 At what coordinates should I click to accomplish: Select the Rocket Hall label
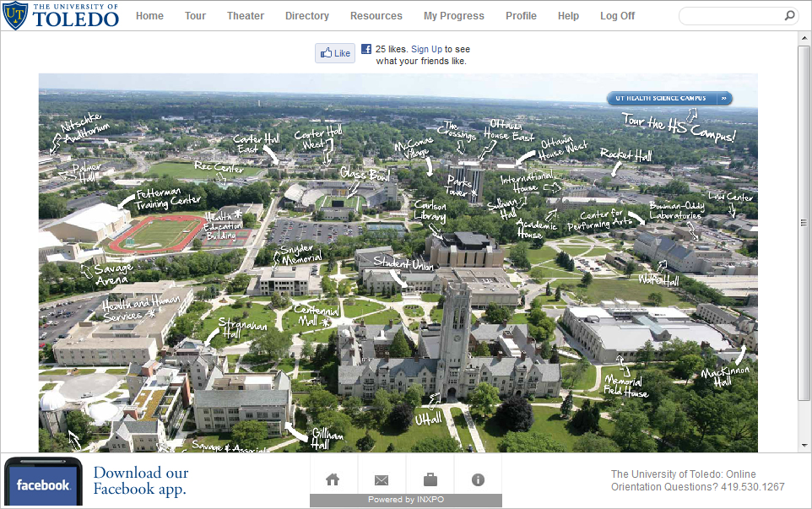625,154
